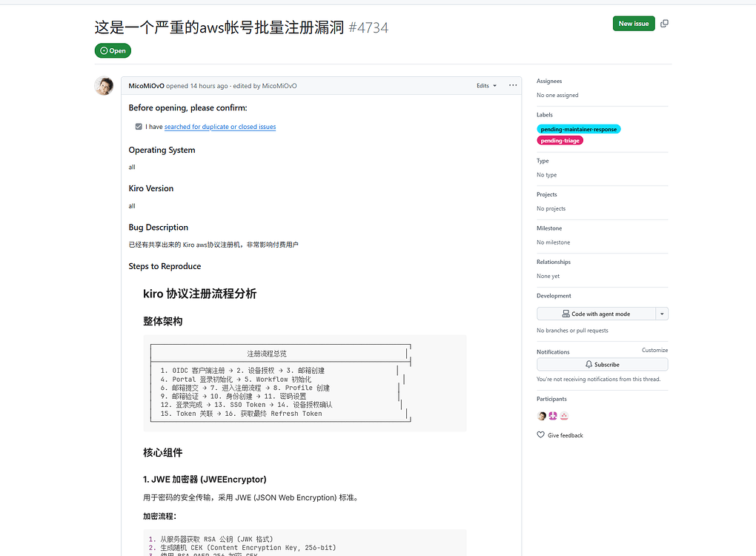Toggle the duplicate issues search checkbox
Viewport: 756px width, 556px height.
coord(139,126)
